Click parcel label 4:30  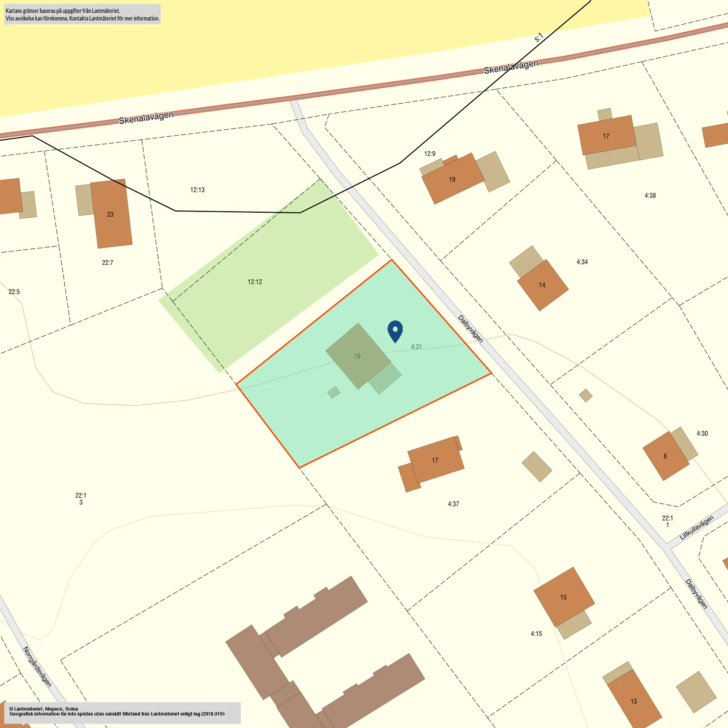click(702, 433)
